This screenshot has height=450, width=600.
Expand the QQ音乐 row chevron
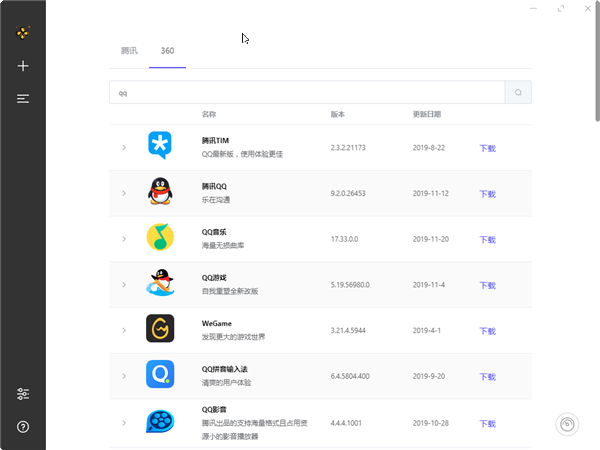[124, 239]
